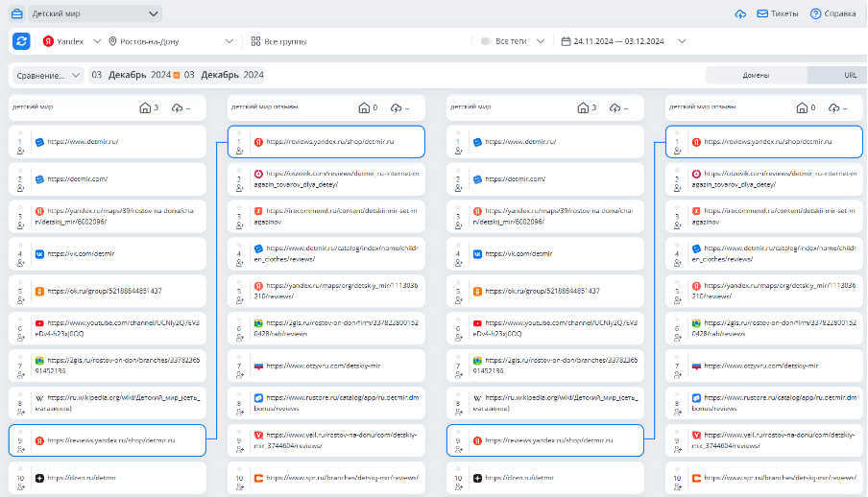Screen dimensions: 868x497
Task: Click the cloud upload icon beside Тикеты
Action: coord(740,14)
